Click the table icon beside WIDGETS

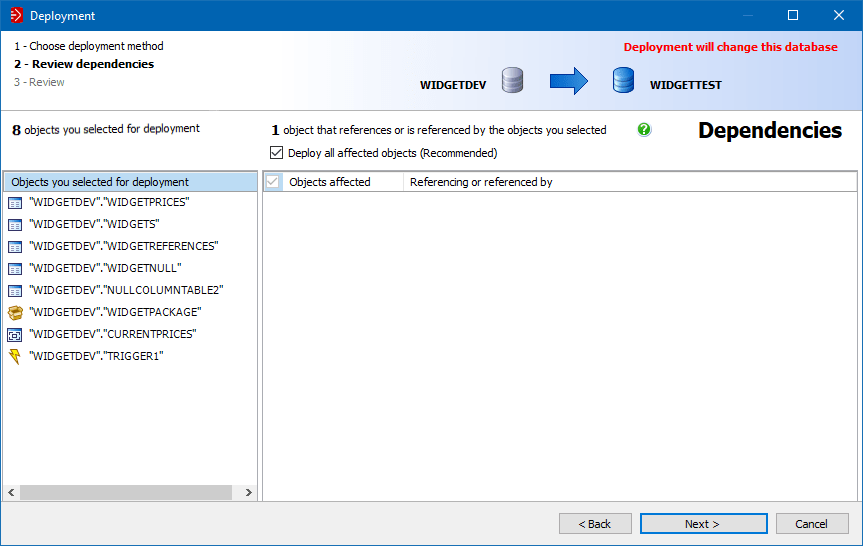pyautogui.click(x=14, y=224)
